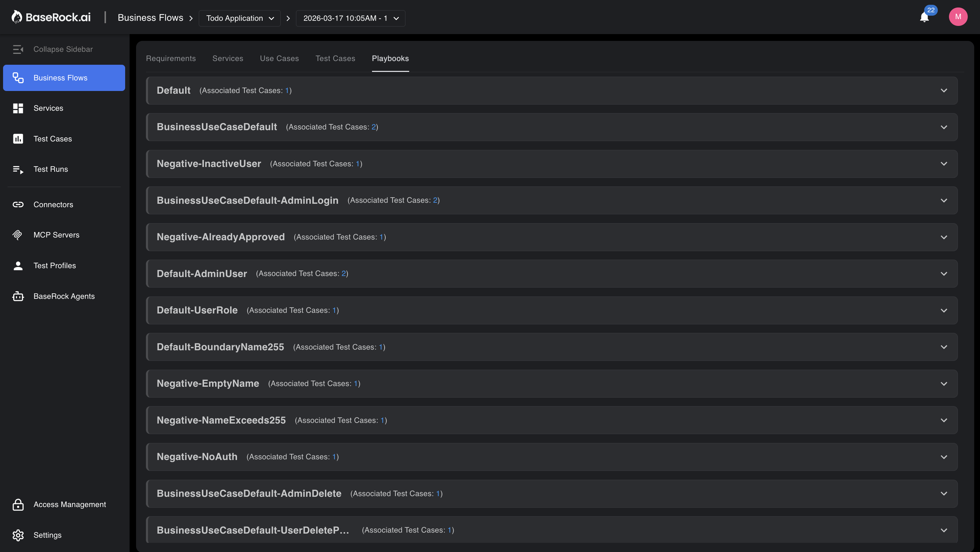The width and height of the screenshot is (980, 552).
Task: Expand the BusinessUseCaseDefault-AdminDelete playbook
Action: [552, 493]
